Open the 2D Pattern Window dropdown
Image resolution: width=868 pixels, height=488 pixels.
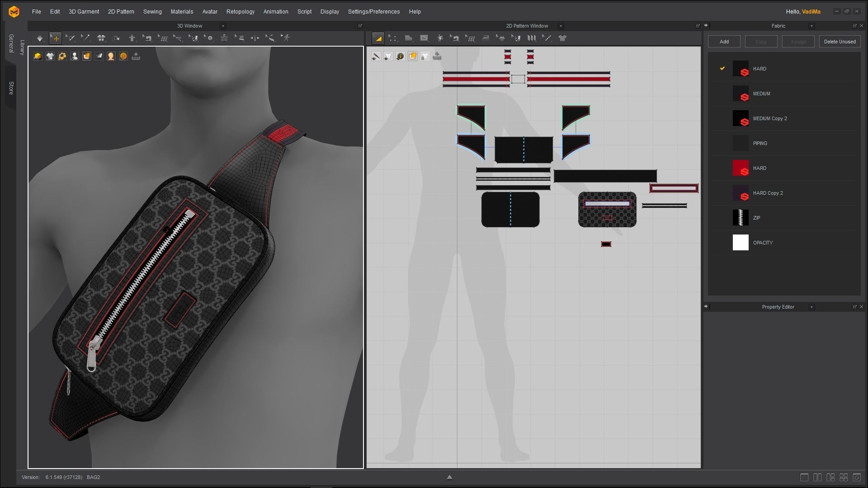[x=560, y=26]
